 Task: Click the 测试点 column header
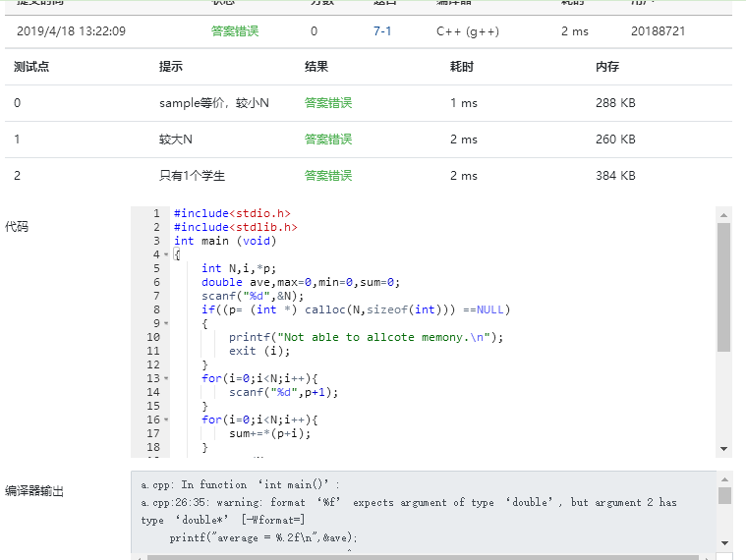(x=31, y=67)
